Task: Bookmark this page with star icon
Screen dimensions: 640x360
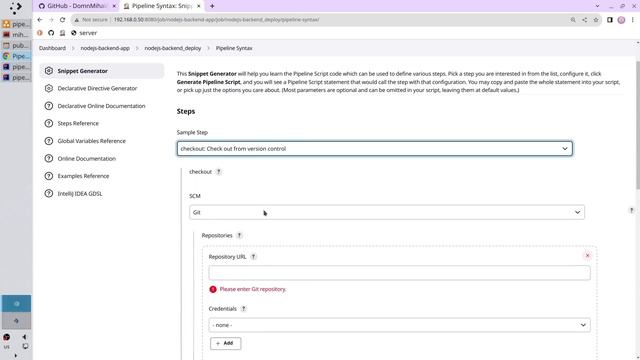Action: 596,20
